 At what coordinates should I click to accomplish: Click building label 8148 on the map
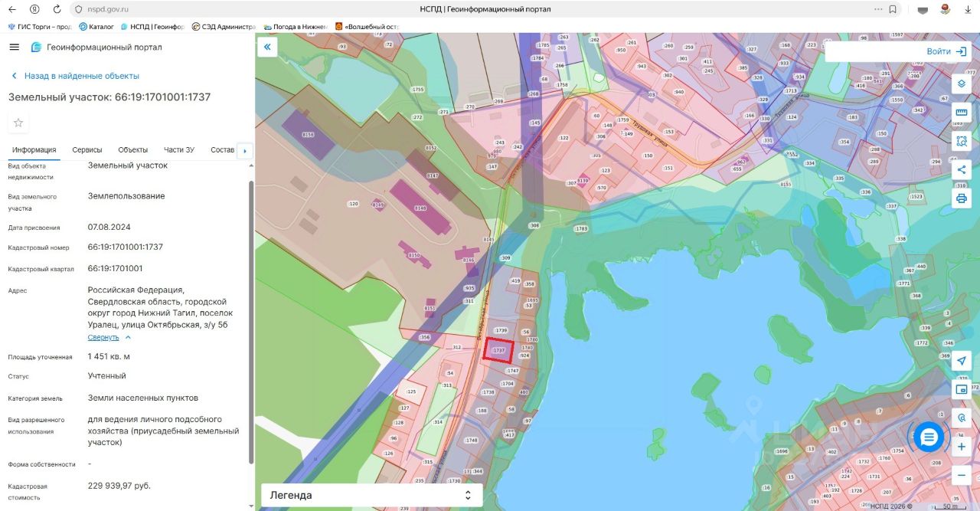tap(420, 208)
